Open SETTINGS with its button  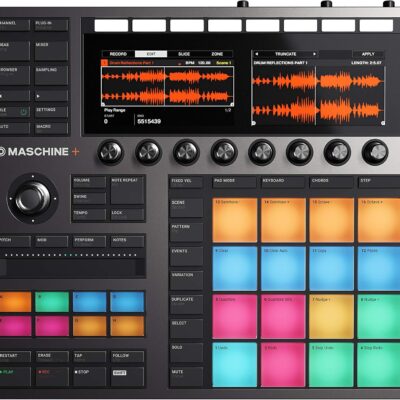tap(51, 112)
